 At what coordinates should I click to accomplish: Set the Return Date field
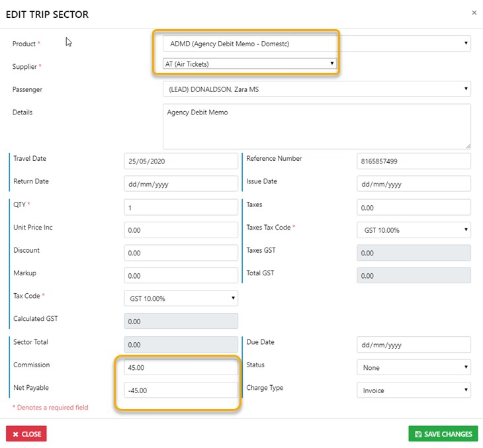(x=181, y=184)
